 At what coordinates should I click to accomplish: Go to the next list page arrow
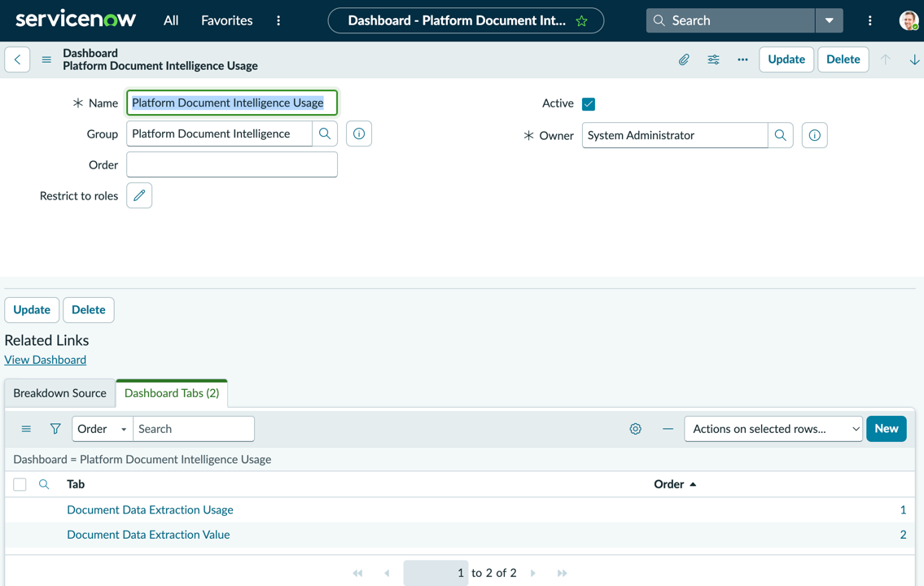click(x=532, y=573)
